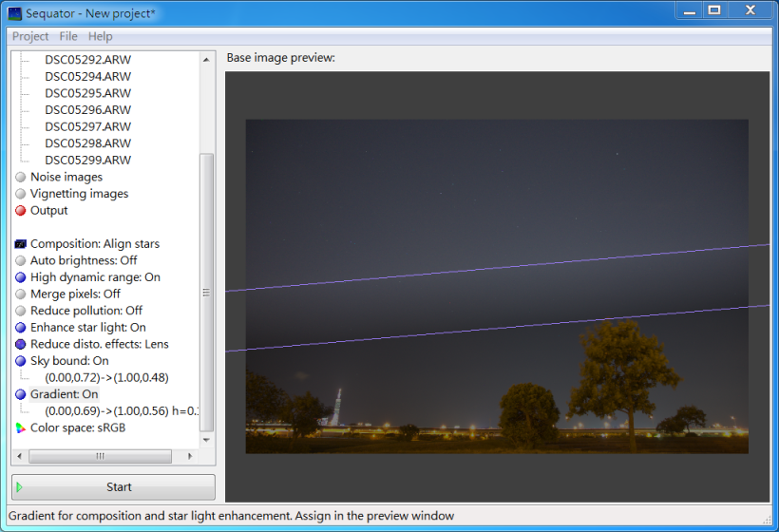Select the Output entry
779x532 pixels.
[48, 211]
